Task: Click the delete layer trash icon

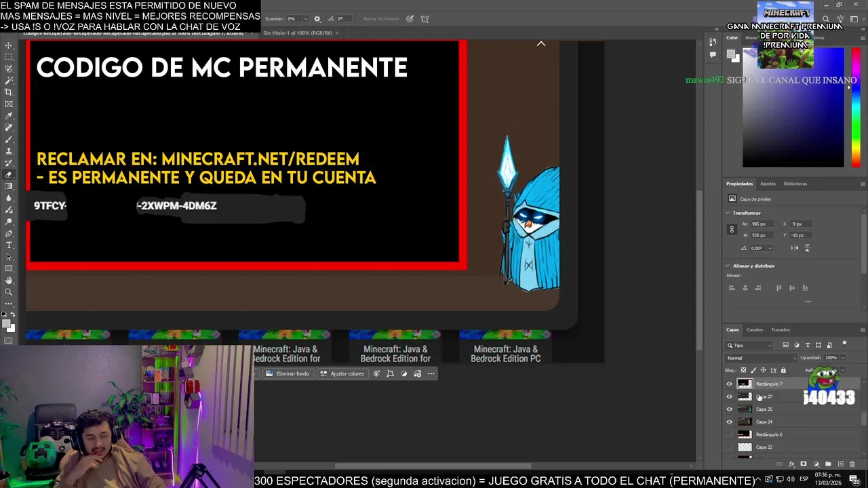Action: (x=852, y=464)
